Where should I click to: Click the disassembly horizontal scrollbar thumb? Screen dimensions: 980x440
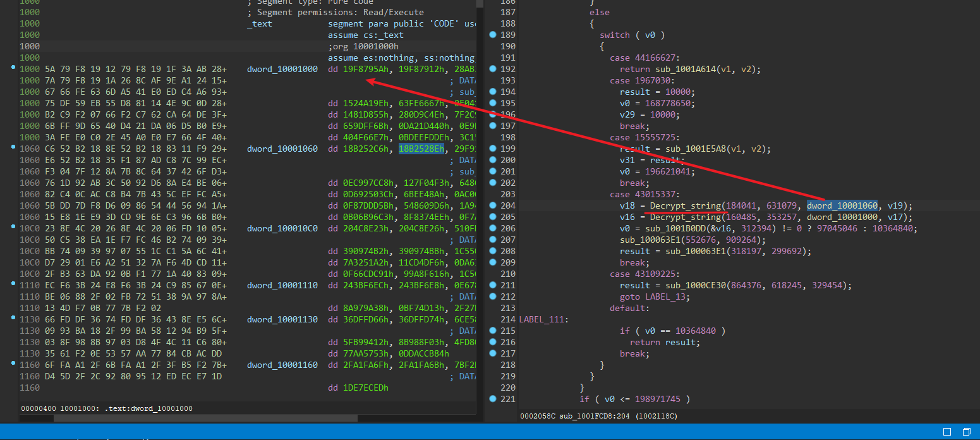pyautogui.click(x=205, y=418)
